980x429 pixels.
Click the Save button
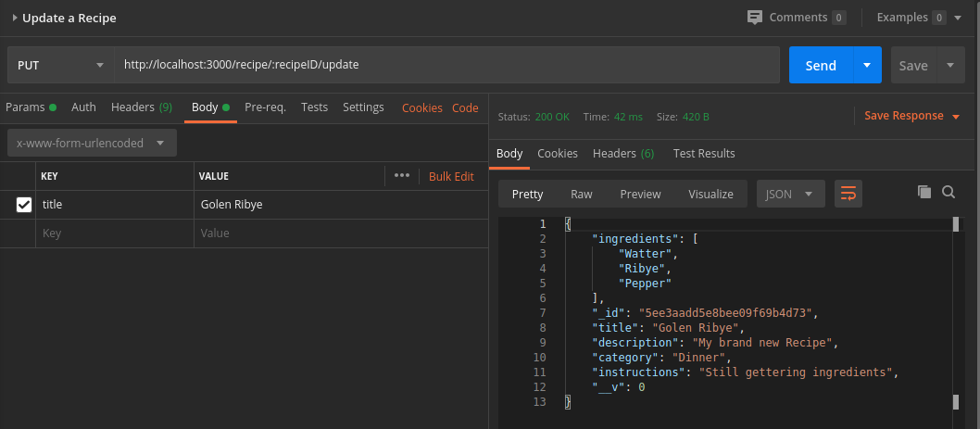913,65
